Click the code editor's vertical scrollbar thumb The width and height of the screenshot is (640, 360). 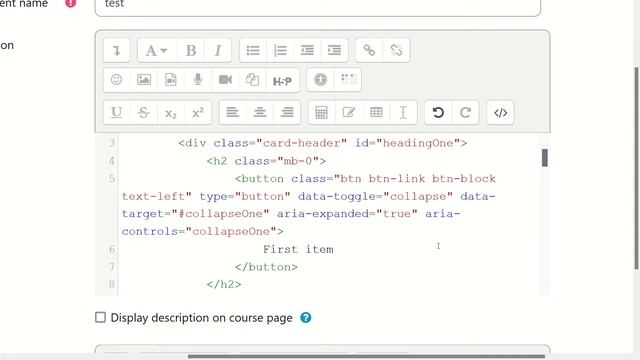(544, 158)
